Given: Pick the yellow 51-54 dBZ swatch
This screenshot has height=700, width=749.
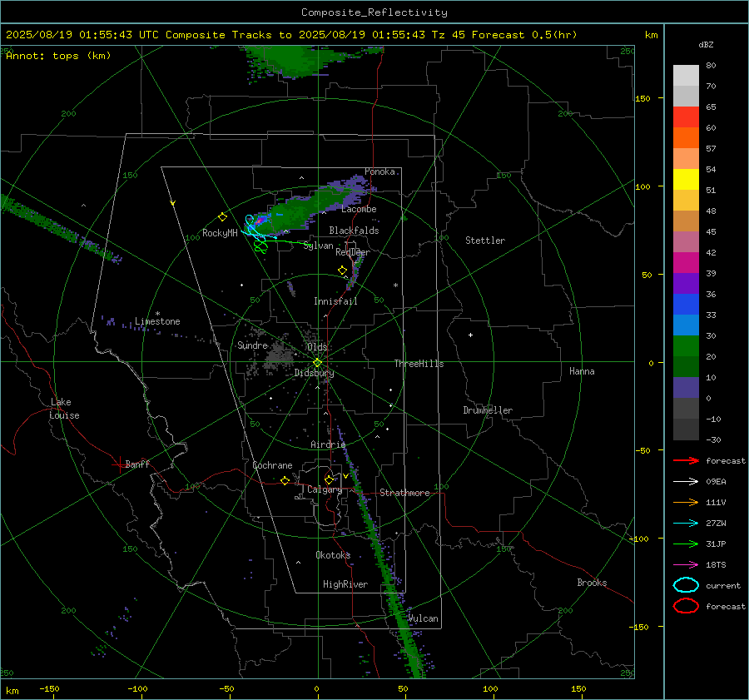Looking at the screenshot, I should click(x=686, y=180).
